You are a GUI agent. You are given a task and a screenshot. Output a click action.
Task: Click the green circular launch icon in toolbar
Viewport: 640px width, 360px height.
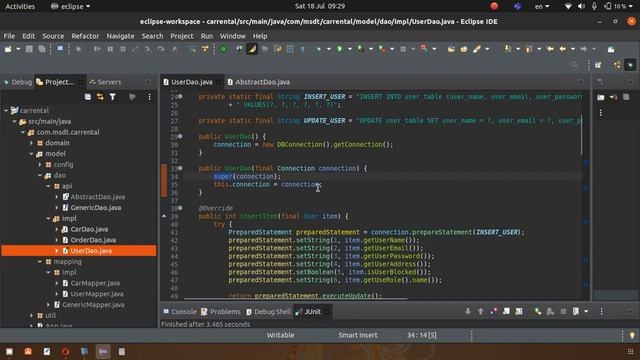(x=223, y=49)
